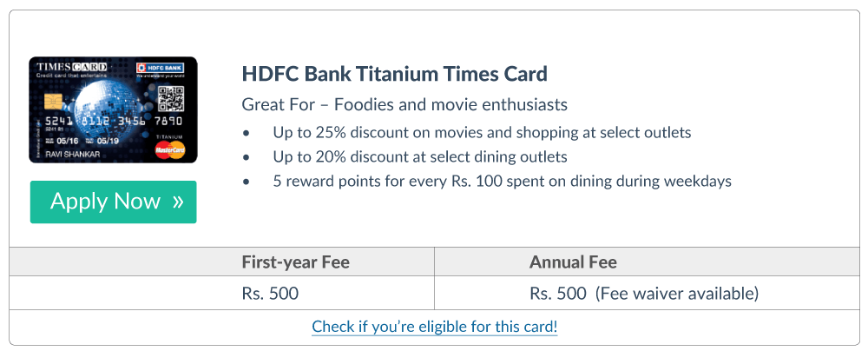This screenshot has height=351, width=868.
Task: Click the HDFC Bank Titanium Times Card heading
Action: (x=395, y=73)
